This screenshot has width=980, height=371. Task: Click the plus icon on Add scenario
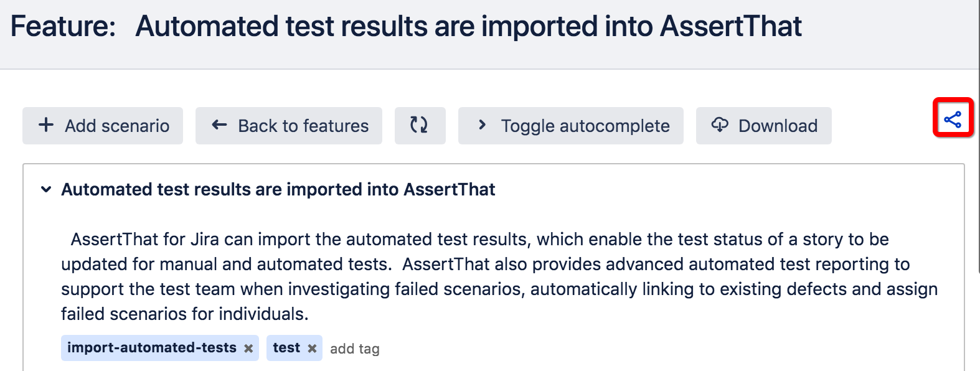click(46, 124)
